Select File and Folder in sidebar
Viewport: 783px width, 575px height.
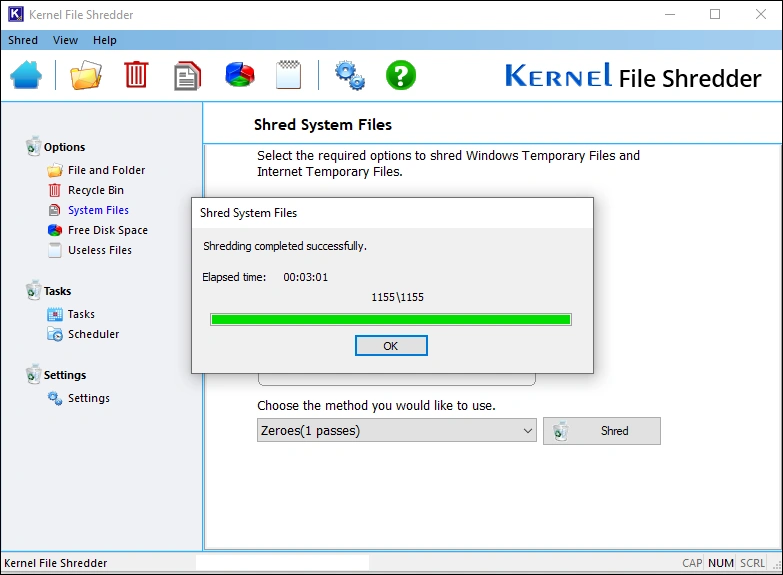coord(106,170)
